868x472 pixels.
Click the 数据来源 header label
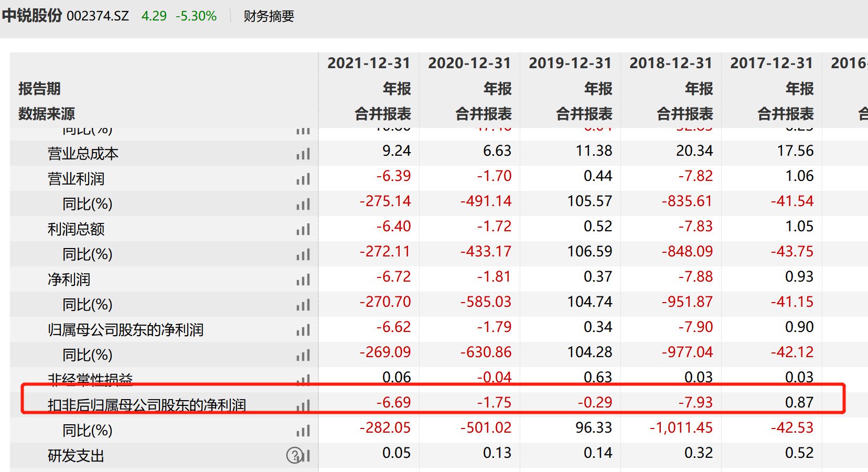coord(47,114)
